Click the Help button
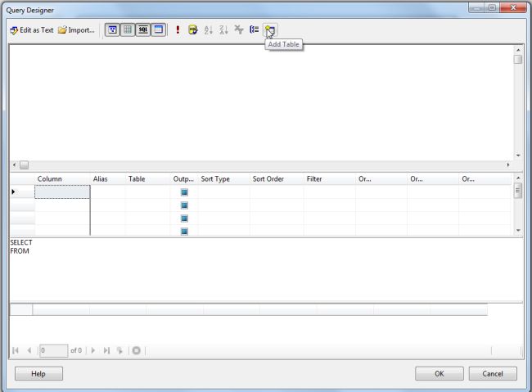Image resolution: width=532 pixels, height=392 pixels. [x=38, y=374]
